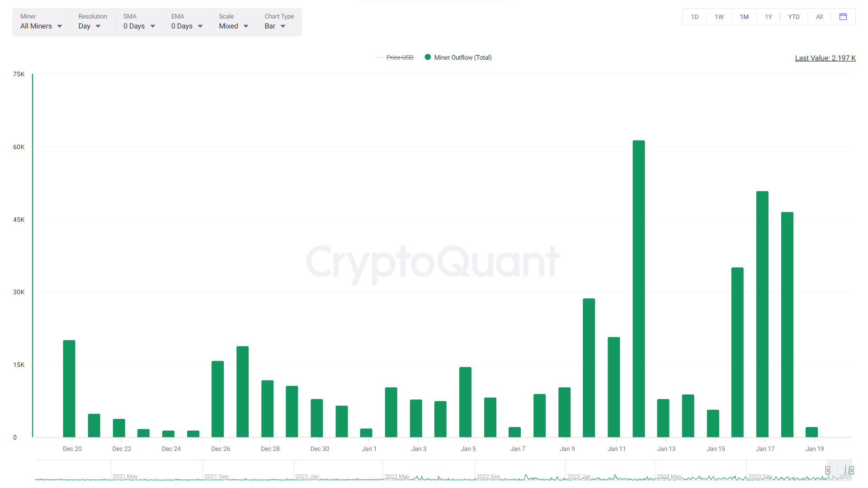Click the Dec 20 outflow bar
This screenshot has height=488, width=868.
point(69,389)
